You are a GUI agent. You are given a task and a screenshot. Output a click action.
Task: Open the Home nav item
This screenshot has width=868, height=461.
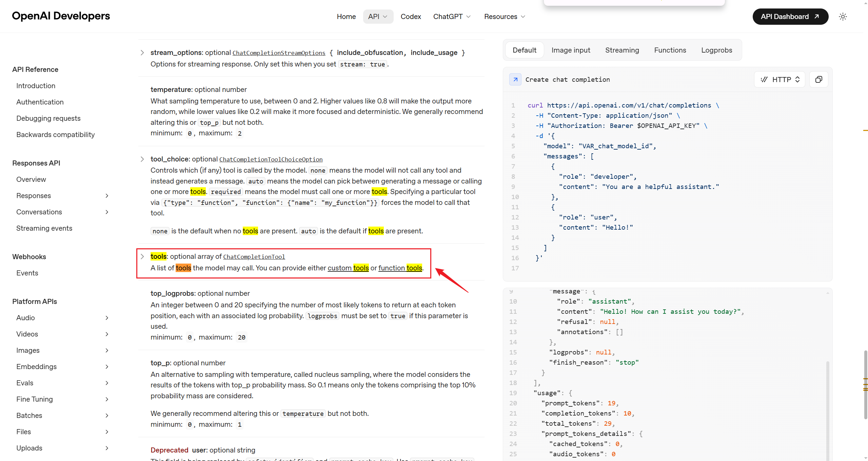coord(346,17)
